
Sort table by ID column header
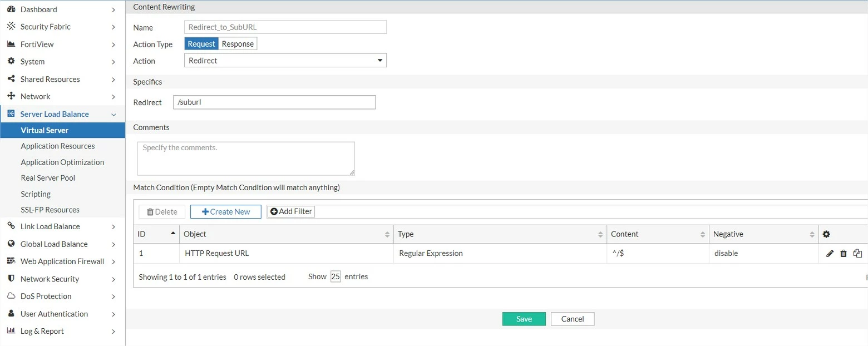point(156,234)
